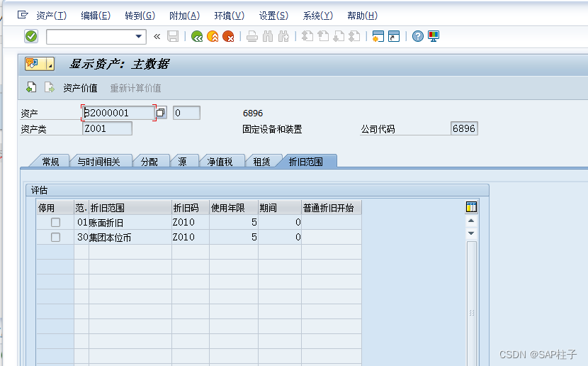This screenshot has height=366, width=588.
Task: Click the next asset icon
Action: pos(49,87)
